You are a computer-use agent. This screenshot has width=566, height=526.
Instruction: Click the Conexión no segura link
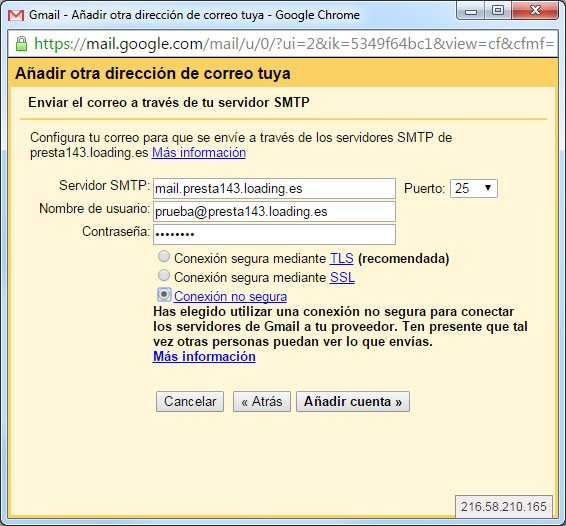click(x=230, y=296)
